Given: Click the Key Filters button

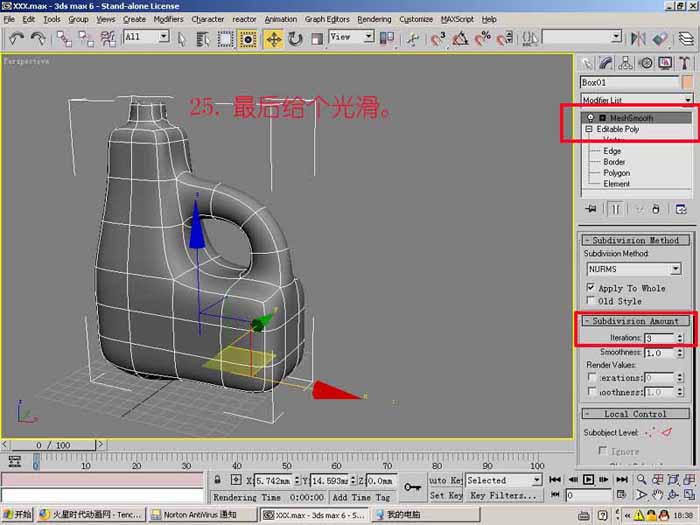Looking at the screenshot, I should (x=503, y=496).
